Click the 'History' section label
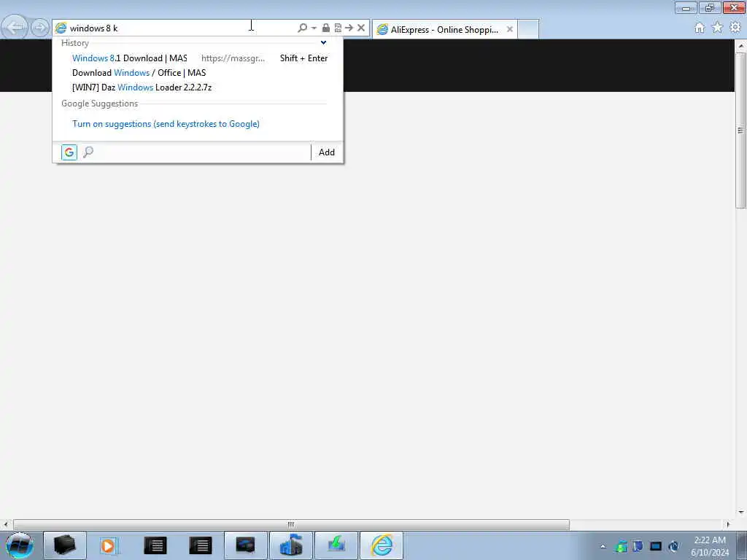 (x=75, y=43)
